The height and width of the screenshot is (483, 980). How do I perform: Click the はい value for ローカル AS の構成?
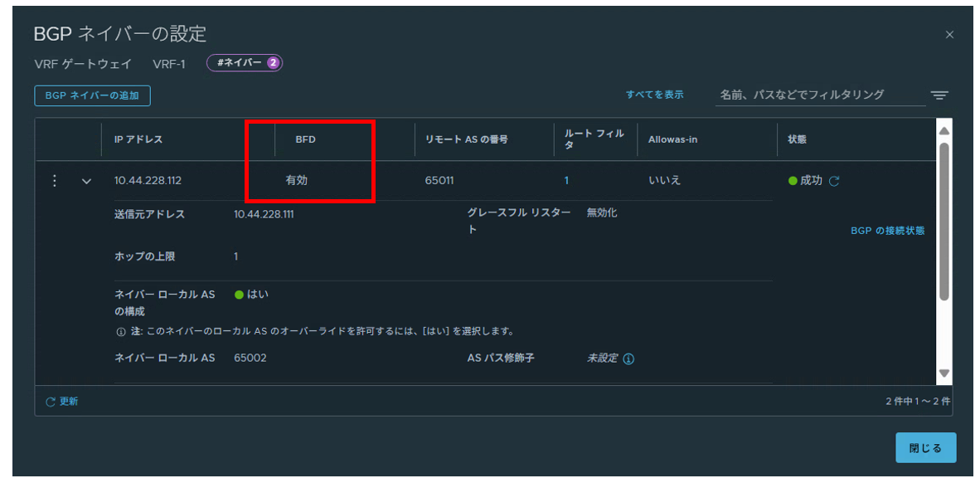[x=258, y=295]
